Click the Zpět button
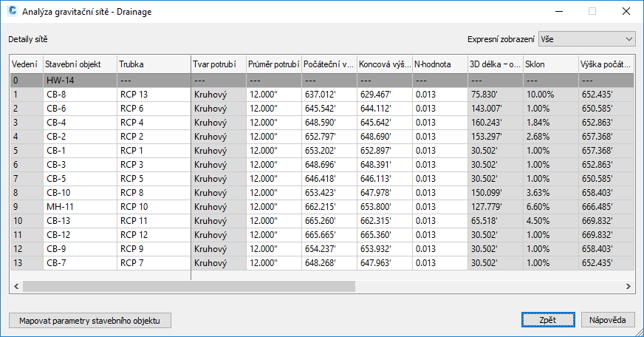Image resolution: width=644 pixels, height=337 pixels. (x=548, y=320)
